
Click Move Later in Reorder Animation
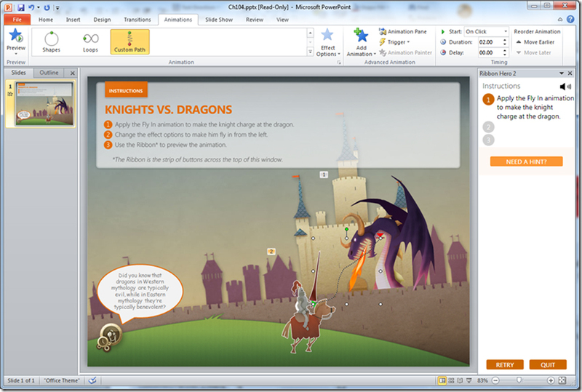click(x=534, y=52)
